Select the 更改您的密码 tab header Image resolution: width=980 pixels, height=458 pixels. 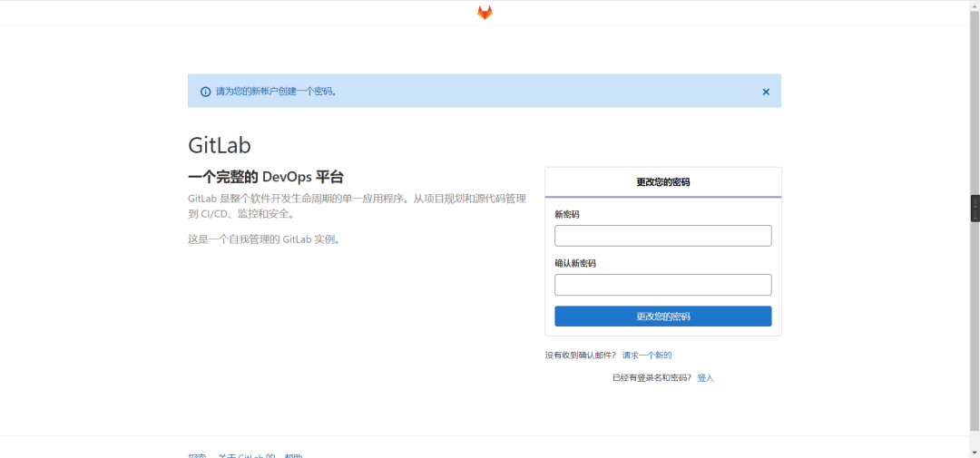[x=663, y=182]
